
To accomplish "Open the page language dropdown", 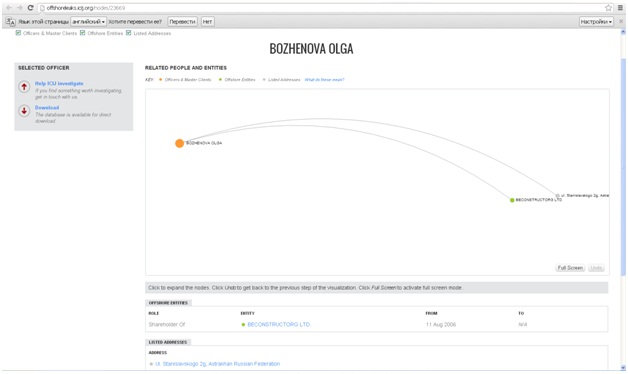I will [x=89, y=22].
